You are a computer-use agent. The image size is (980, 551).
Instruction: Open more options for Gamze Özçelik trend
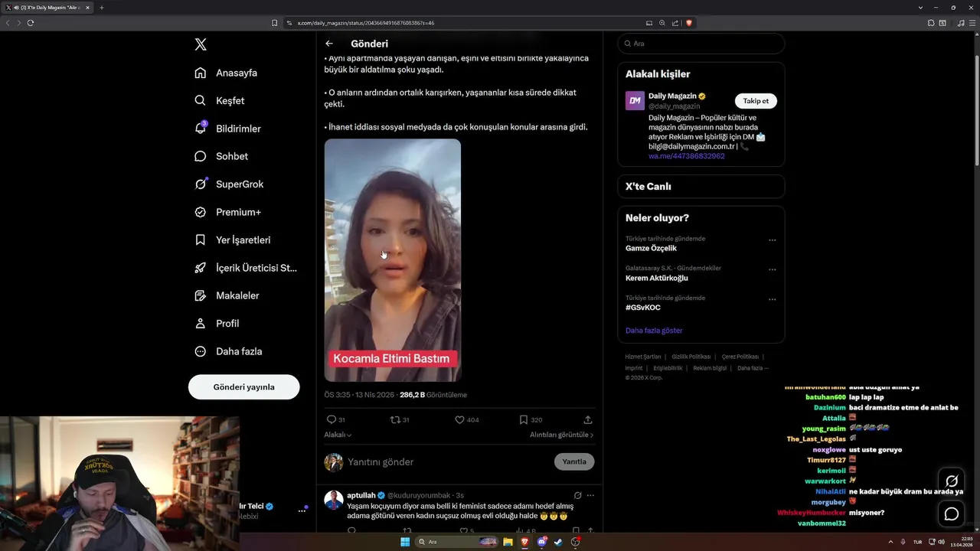click(772, 240)
